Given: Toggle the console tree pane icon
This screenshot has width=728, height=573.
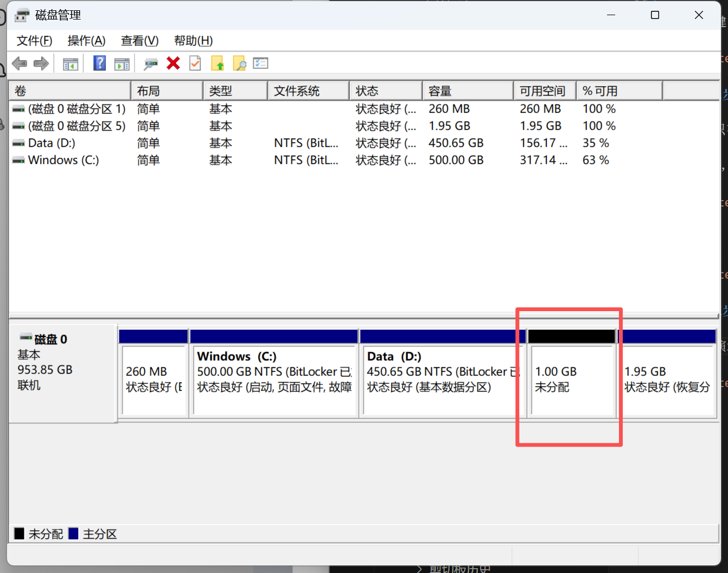Looking at the screenshot, I should click(71, 64).
